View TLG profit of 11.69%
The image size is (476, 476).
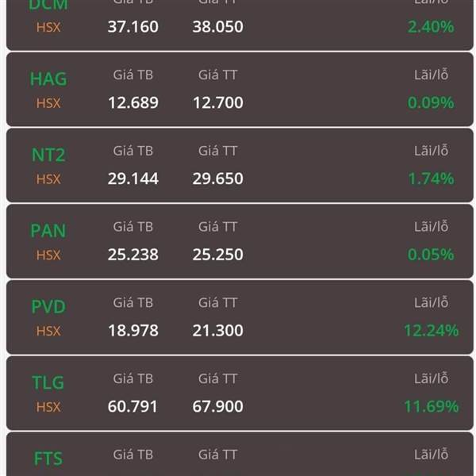click(x=432, y=406)
